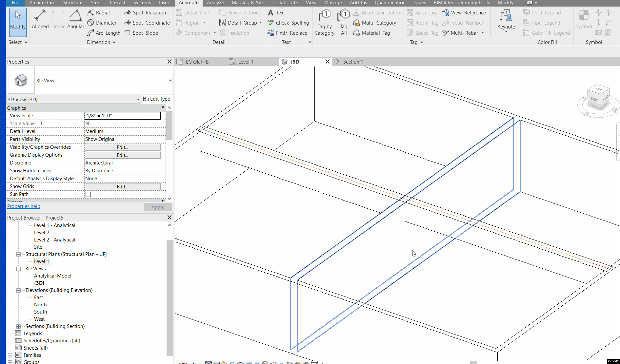
Task: Switch to the Section 1 view tab
Action: click(x=353, y=62)
